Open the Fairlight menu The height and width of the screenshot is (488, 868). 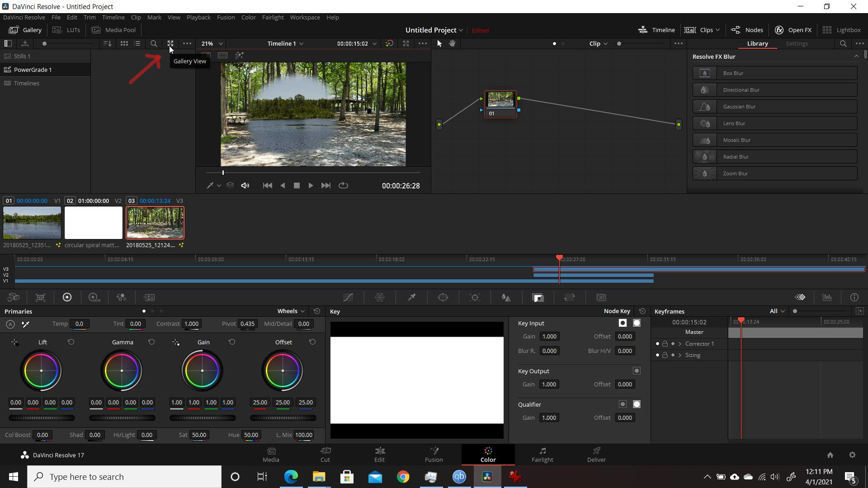pyautogui.click(x=273, y=17)
